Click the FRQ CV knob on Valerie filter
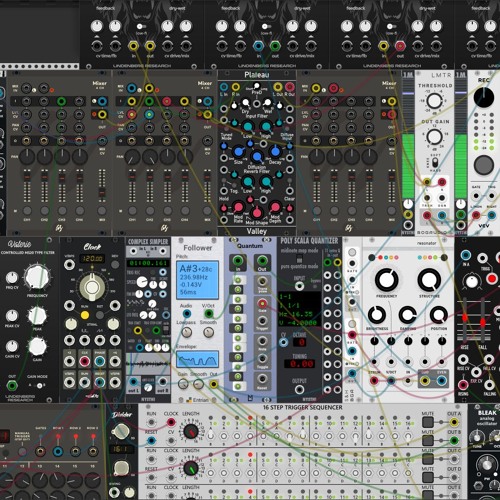This screenshot has height=500, width=500. [x=12, y=277]
